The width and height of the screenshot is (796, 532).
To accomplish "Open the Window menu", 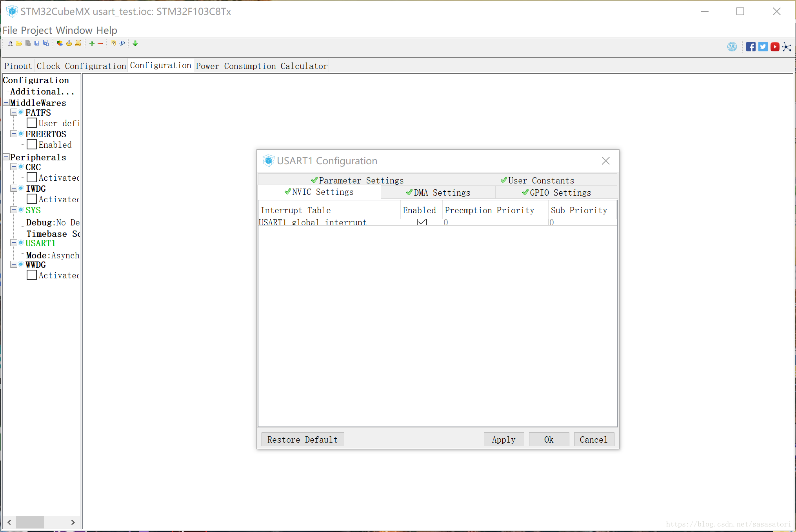I will (x=74, y=30).
